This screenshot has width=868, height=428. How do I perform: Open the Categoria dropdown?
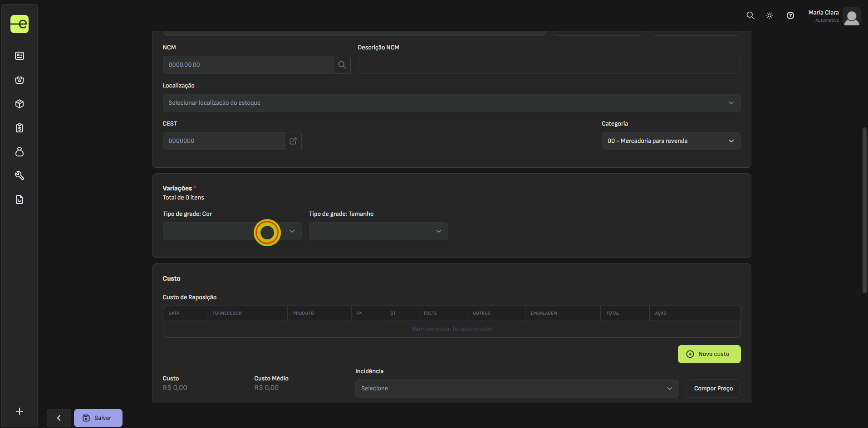tap(671, 141)
